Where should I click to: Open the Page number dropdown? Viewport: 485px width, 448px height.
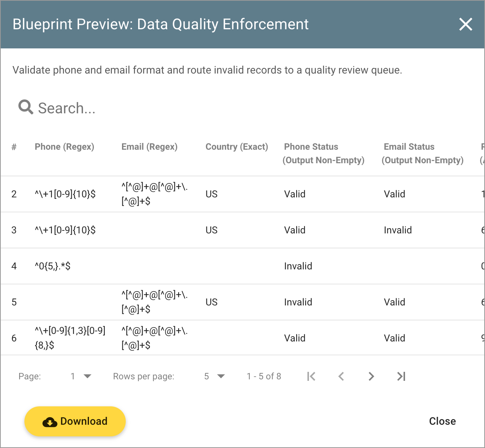tap(81, 376)
